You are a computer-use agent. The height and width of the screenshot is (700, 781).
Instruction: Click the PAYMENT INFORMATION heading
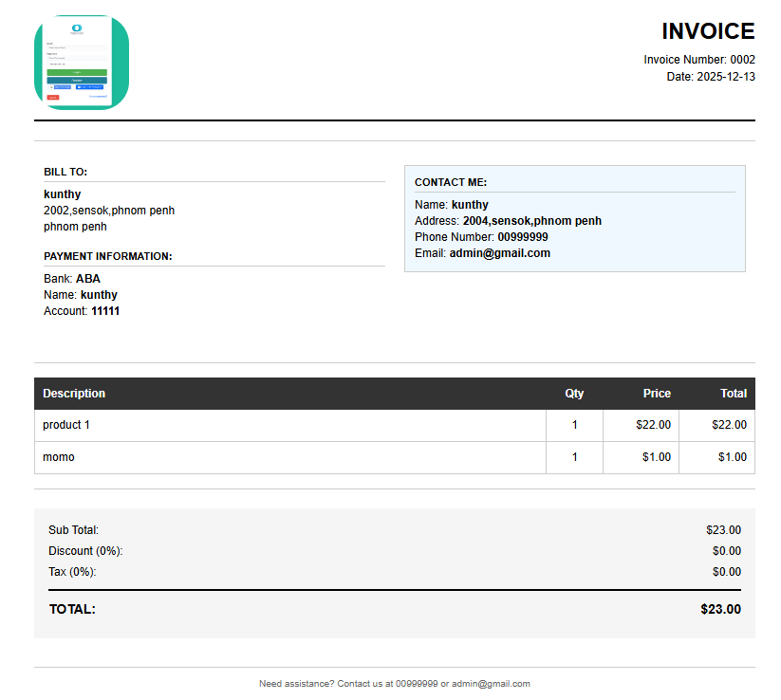[x=109, y=256]
